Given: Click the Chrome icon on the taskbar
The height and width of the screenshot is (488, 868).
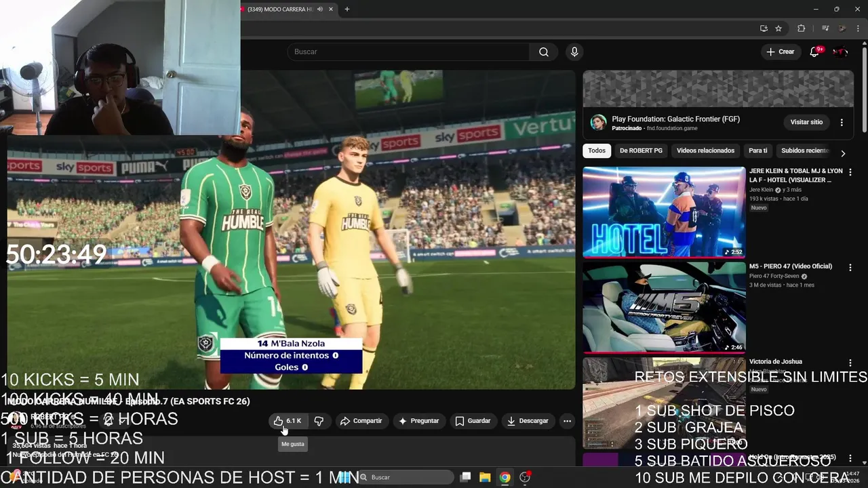Looking at the screenshot, I should coord(505,477).
